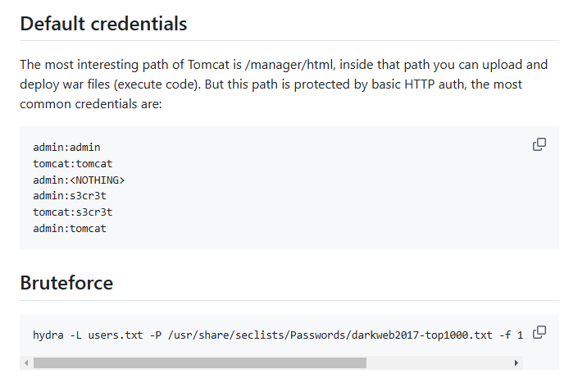Click the admin:<NOTHING> credential line
Image resolution: width=578 pixels, height=392 pixels.
click(x=79, y=180)
